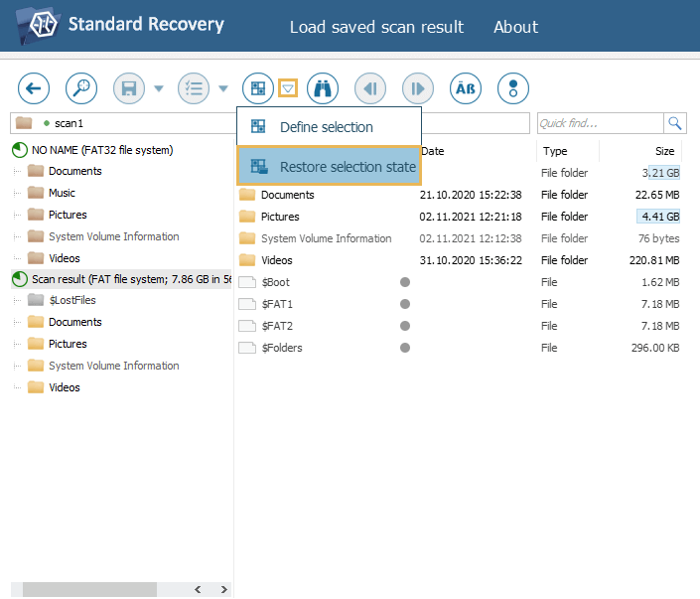Click the previous result arrow icon

pos(370,88)
